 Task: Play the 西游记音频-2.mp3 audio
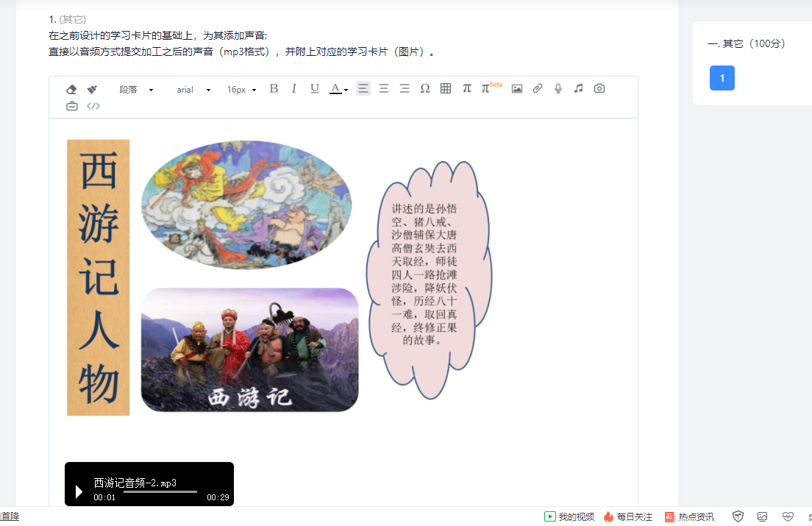click(x=79, y=491)
